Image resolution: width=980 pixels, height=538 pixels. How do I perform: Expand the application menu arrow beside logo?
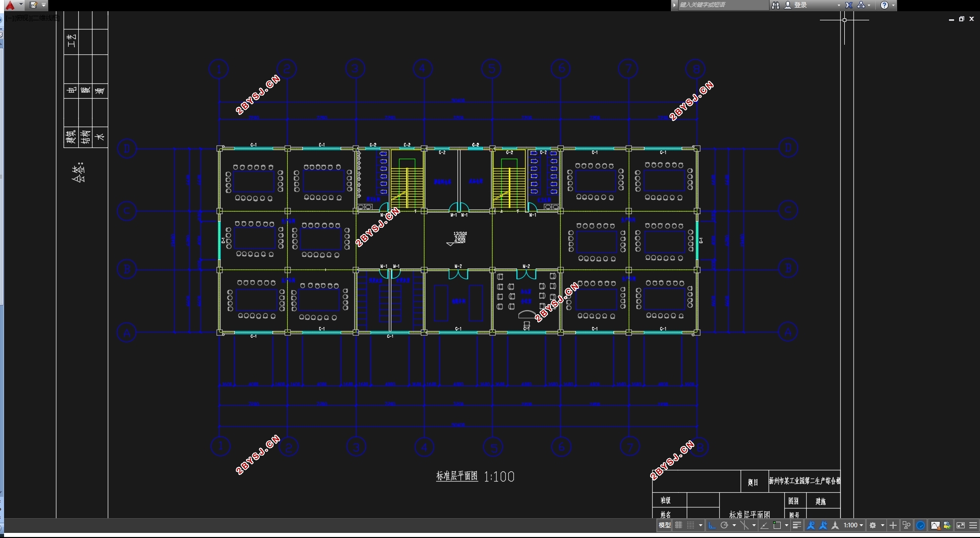pyautogui.click(x=21, y=5)
